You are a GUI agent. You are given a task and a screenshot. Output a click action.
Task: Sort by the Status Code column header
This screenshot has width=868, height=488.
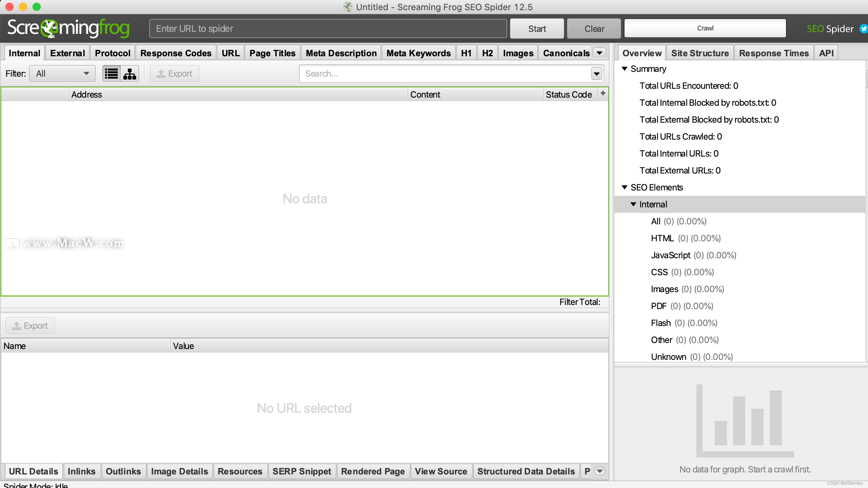pyautogui.click(x=571, y=95)
